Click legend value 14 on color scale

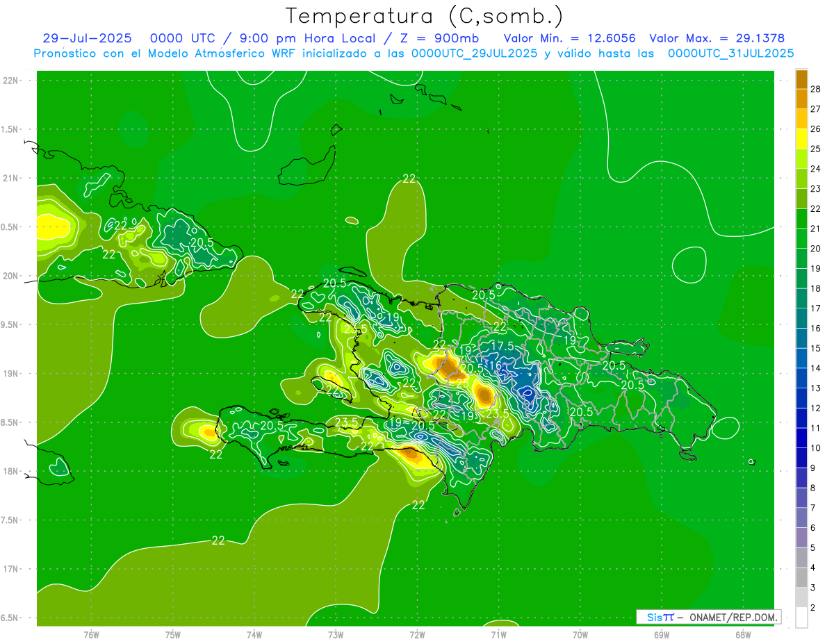(x=815, y=368)
